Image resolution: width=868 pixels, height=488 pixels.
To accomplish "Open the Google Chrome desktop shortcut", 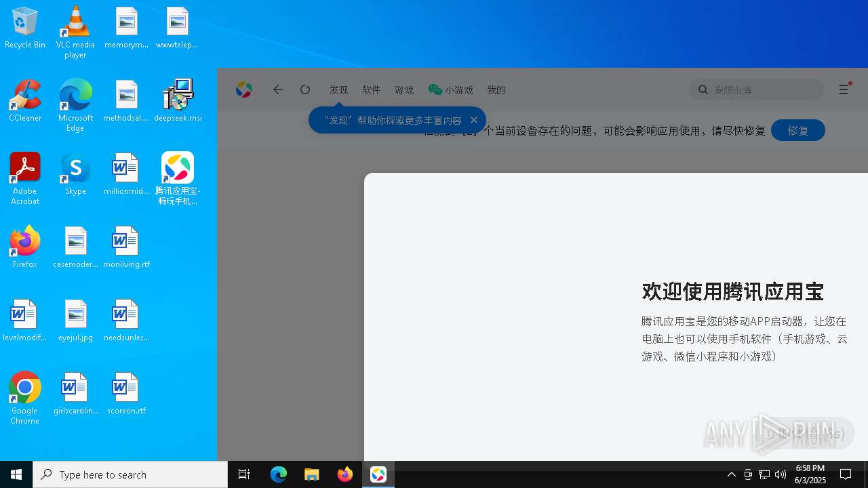I will click(25, 398).
